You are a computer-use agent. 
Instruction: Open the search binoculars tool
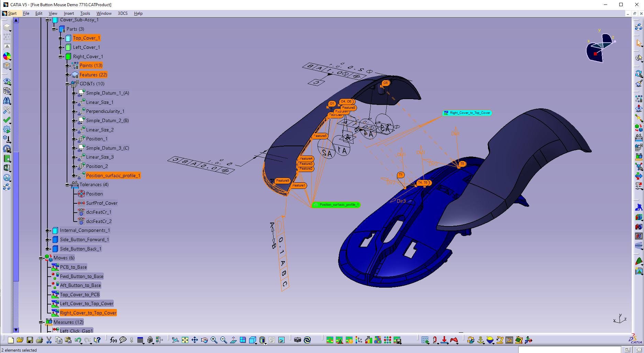pyautogui.click(x=6, y=100)
